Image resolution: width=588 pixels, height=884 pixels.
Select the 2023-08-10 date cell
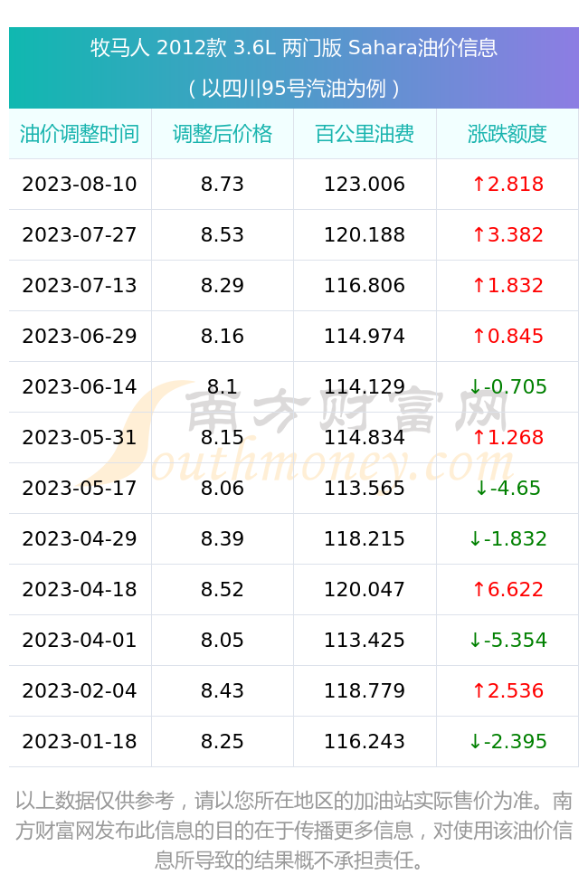(80, 184)
